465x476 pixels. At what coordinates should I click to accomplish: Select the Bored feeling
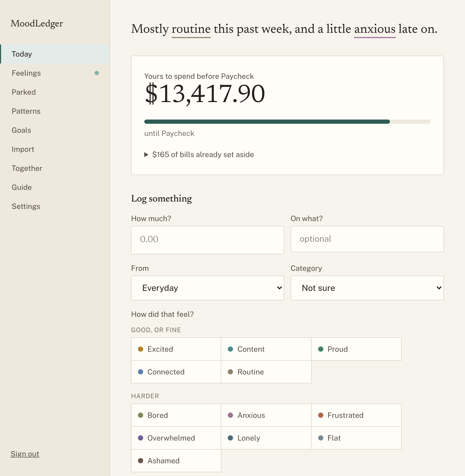click(x=176, y=415)
